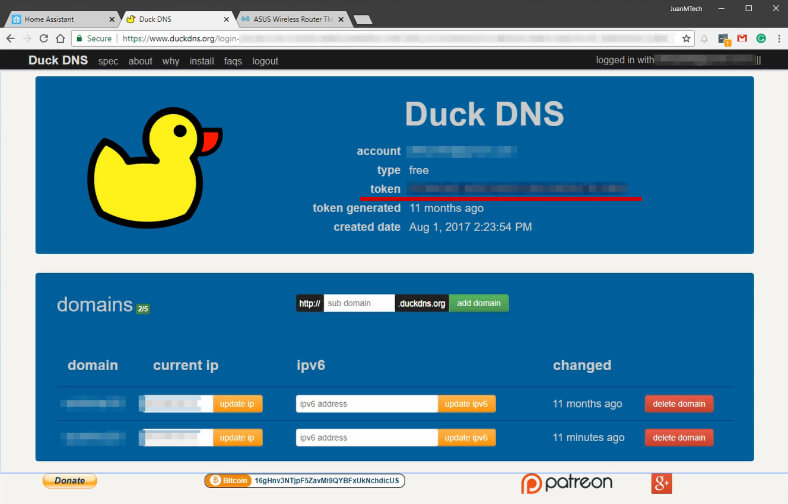Image resolution: width=788 pixels, height=504 pixels.
Task: Open the green Grammarly extension icon
Action: pos(761,38)
